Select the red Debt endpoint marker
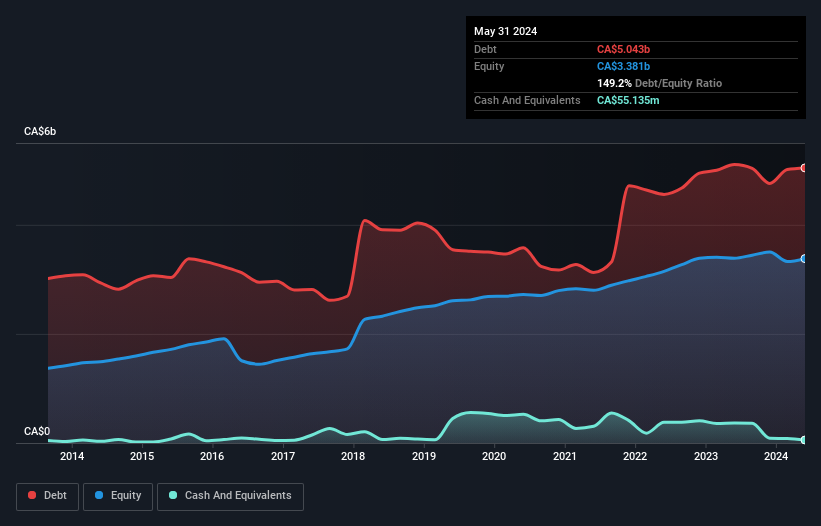Image resolution: width=821 pixels, height=526 pixels. [x=804, y=168]
